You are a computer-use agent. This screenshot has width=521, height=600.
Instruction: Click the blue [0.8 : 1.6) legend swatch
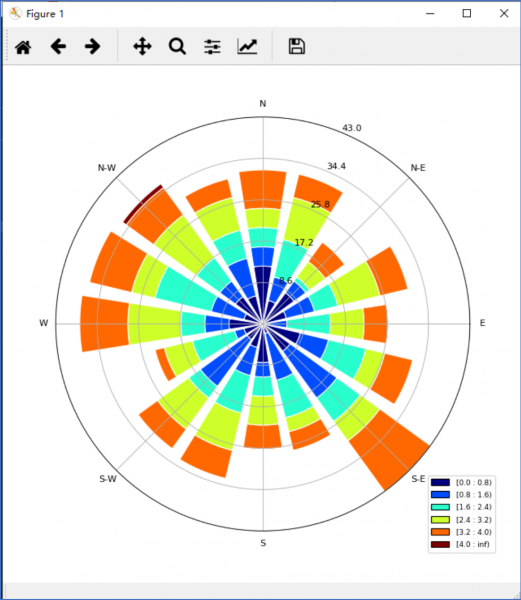440,494
